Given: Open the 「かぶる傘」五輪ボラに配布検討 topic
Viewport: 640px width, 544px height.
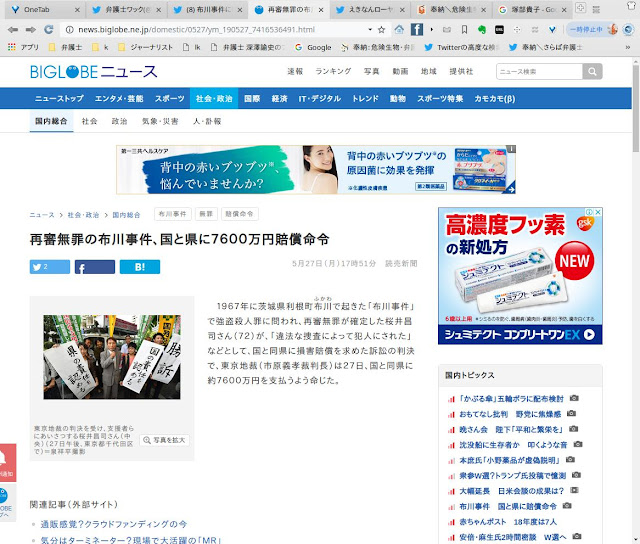Looking at the screenshot, I should (x=511, y=399).
